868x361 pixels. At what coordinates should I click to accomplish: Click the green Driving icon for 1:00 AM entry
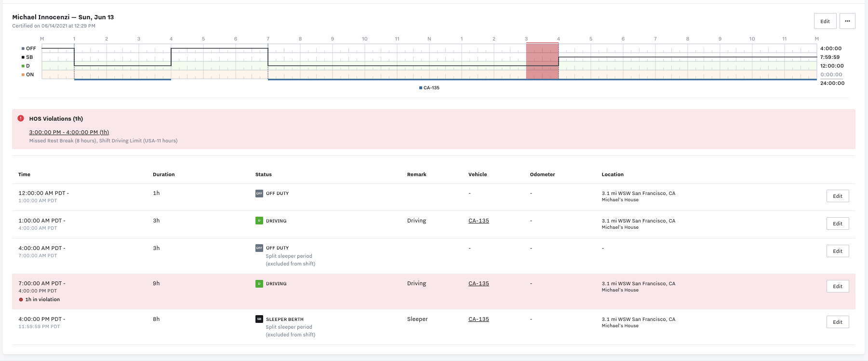tap(259, 221)
